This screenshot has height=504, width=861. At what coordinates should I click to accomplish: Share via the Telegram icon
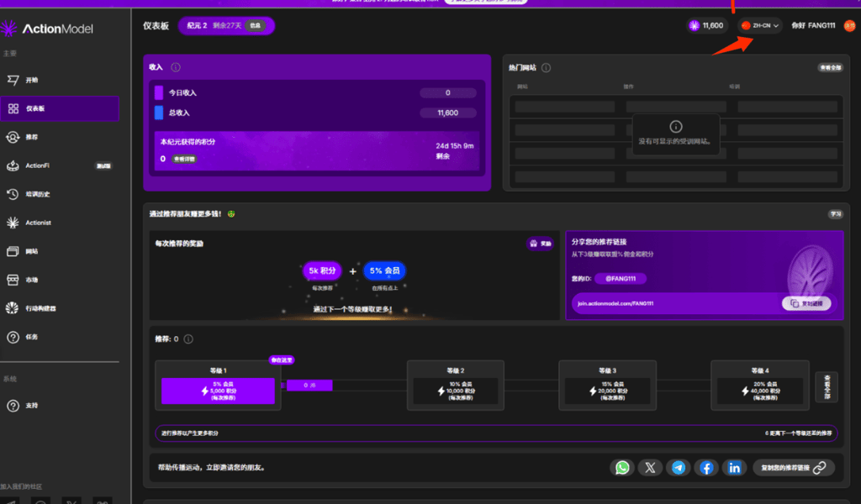coord(679,467)
